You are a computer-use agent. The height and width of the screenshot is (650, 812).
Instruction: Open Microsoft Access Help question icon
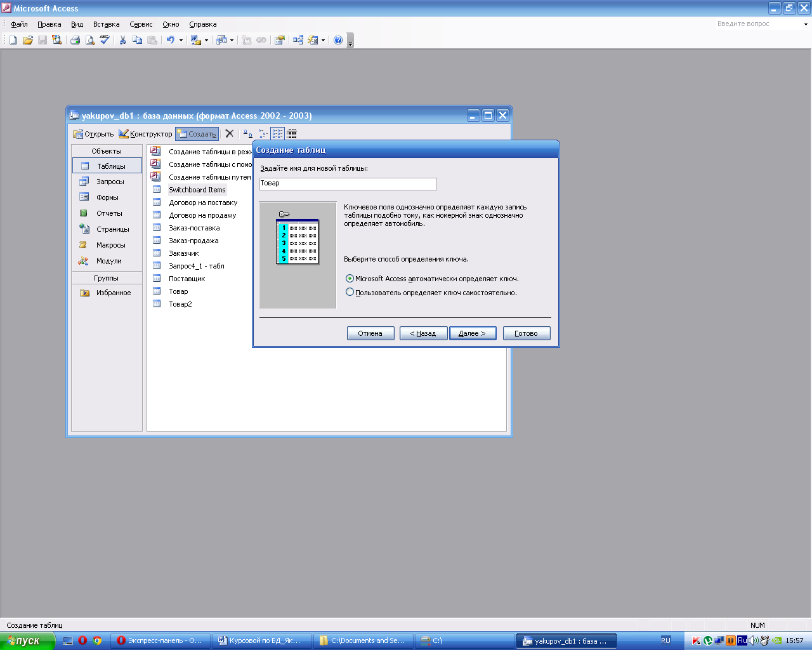(x=338, y=40)
